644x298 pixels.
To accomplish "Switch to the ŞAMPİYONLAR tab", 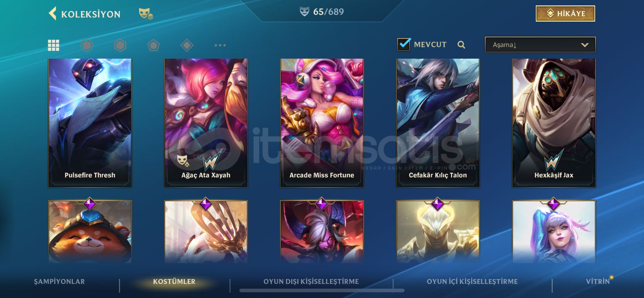I will 59,281.
